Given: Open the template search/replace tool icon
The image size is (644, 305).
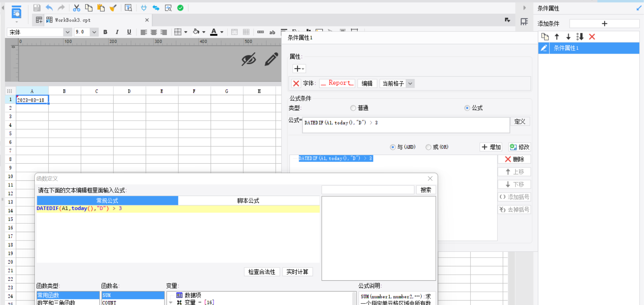Looking at the screenshot, I should pyautogui.click(x=128, y=8).
